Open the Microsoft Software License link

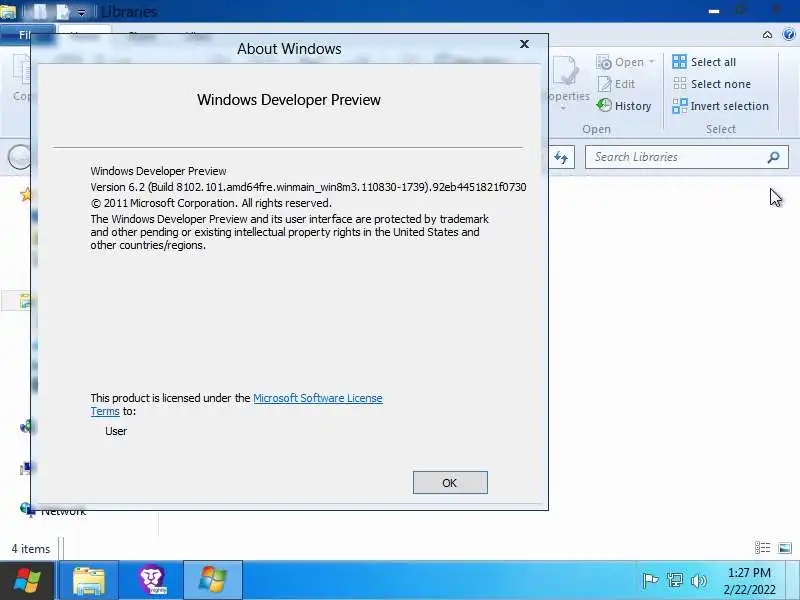318,398
